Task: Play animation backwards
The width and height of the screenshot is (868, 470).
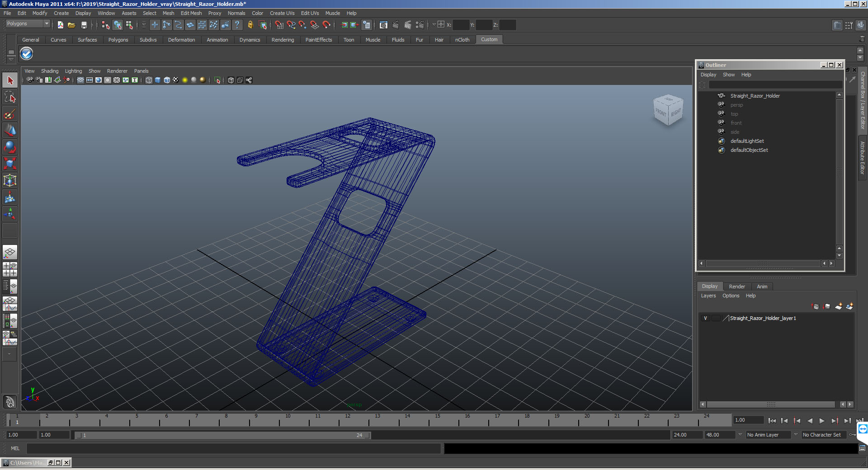Action: [810, 421]
